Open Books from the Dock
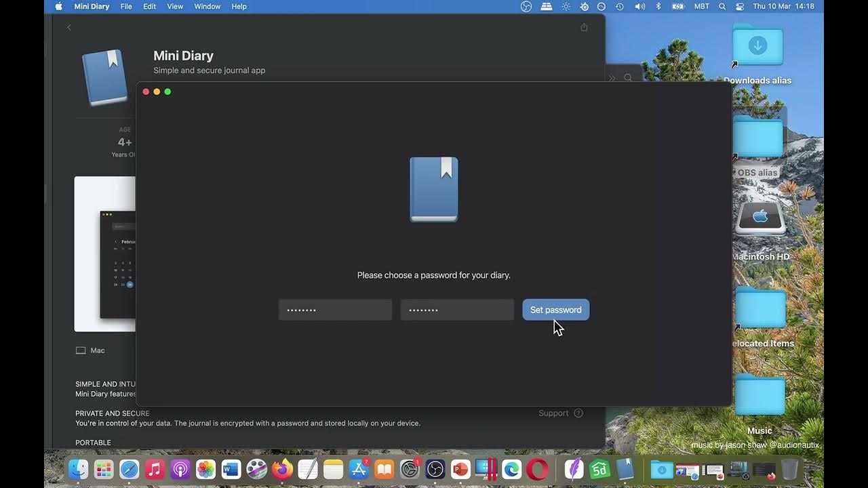This screenshot has height=488, width=868. click(384, 469)
